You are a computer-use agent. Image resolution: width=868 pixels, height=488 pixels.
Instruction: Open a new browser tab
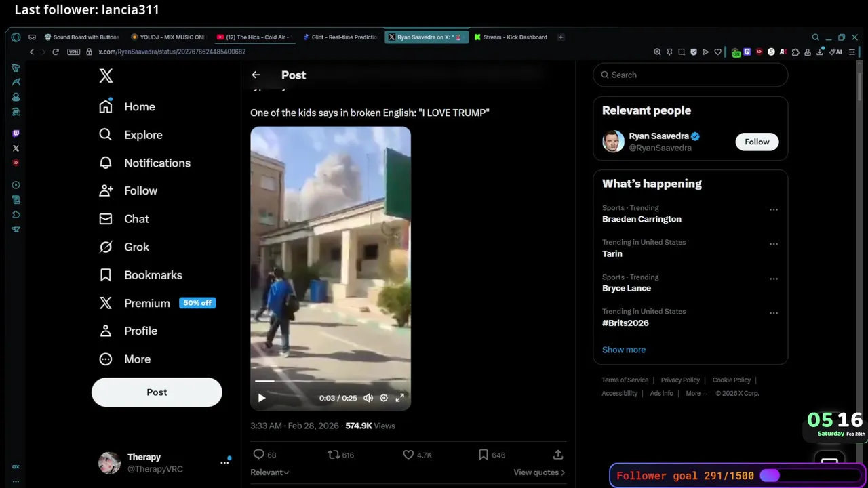(561, 37)
